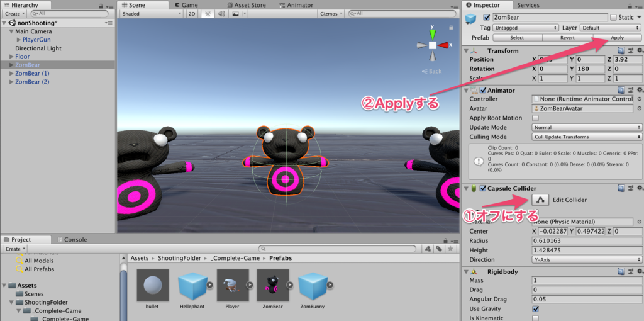Open Avatar object picker circle

(639, 108)
